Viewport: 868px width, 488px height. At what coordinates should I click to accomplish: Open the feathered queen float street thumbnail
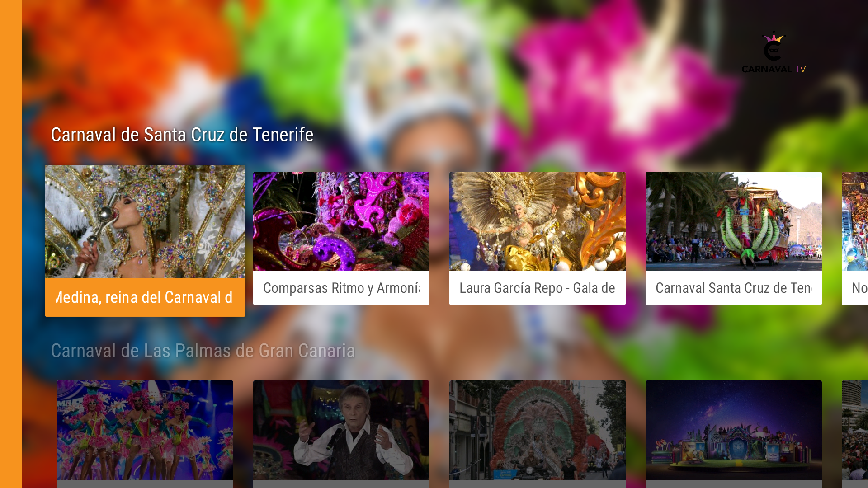click(538, 430)
